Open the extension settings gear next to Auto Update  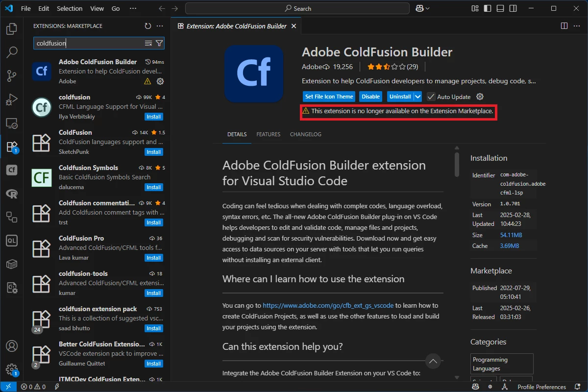pyautogui.click(x=480, y=97)
